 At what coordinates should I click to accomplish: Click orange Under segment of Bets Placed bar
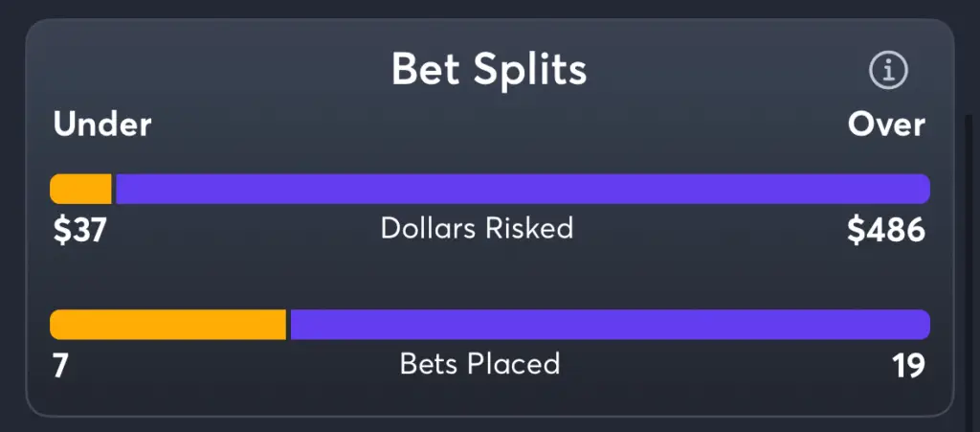click(167, 325)
